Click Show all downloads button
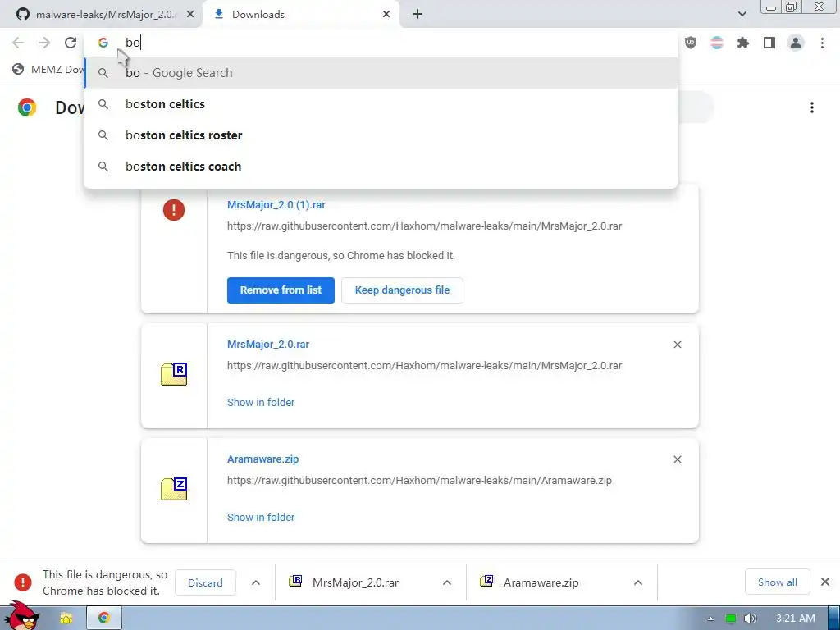 click(x=778, y=582)
